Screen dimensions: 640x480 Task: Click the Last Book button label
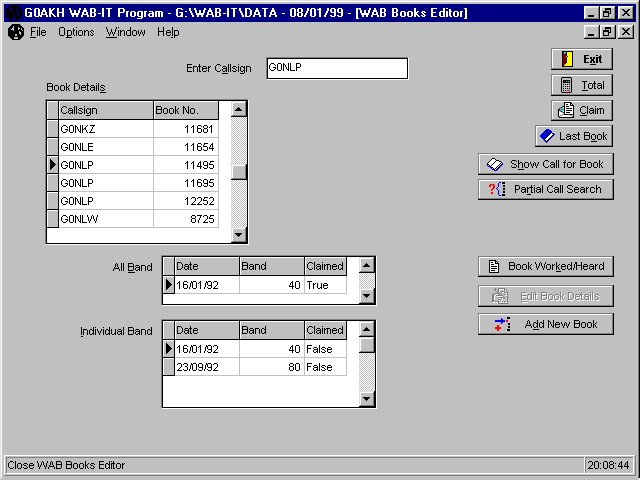click(x=583, y=136)
